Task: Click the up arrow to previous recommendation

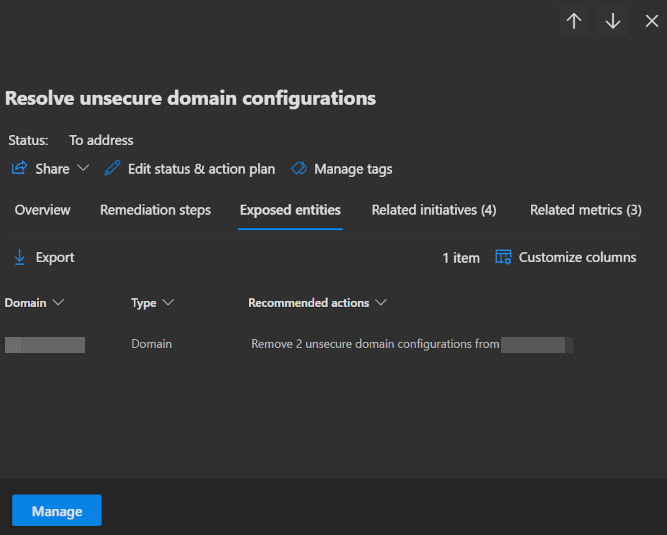Action: point(574,21)
